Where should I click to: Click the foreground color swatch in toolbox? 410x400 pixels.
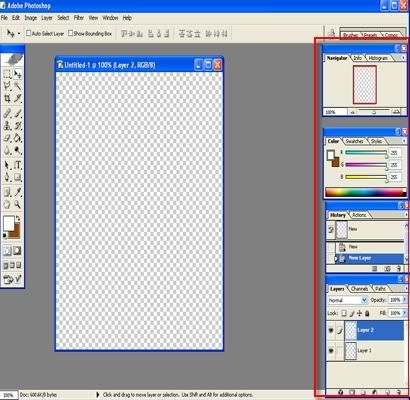tap(9, 223)
